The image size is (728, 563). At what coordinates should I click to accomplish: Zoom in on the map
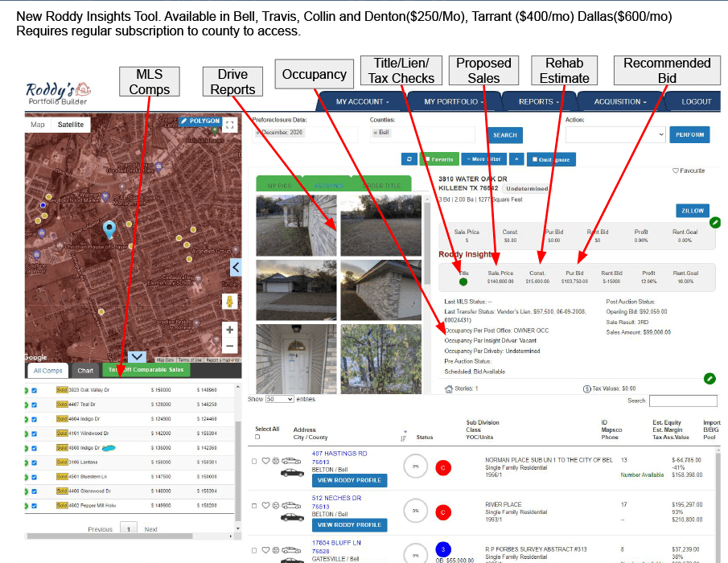tap(229, 330)
